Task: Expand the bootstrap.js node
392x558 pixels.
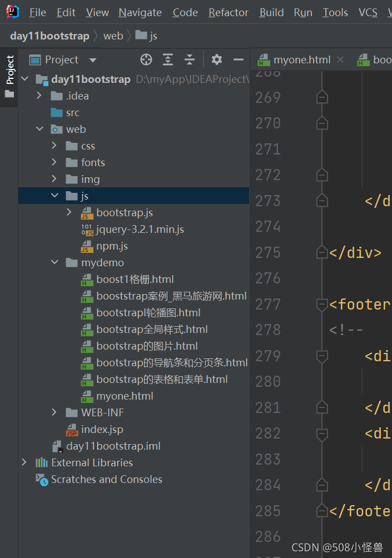Action: [x=70, y=212]
